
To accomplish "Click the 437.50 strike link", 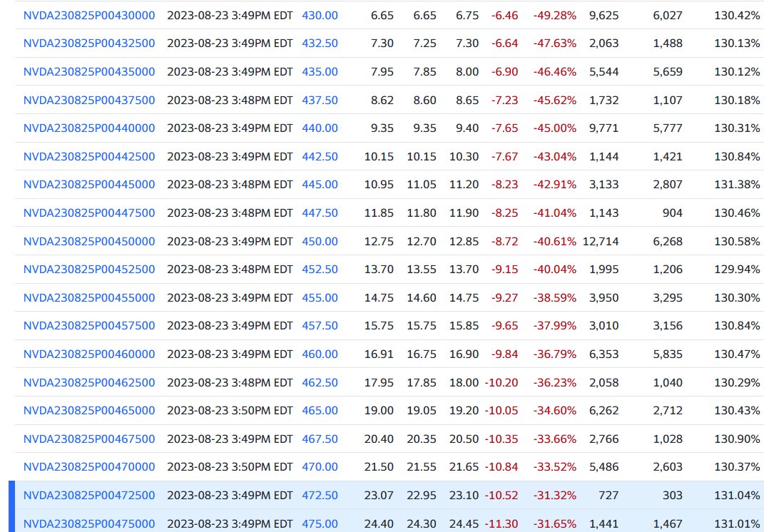I will (320, 100).
